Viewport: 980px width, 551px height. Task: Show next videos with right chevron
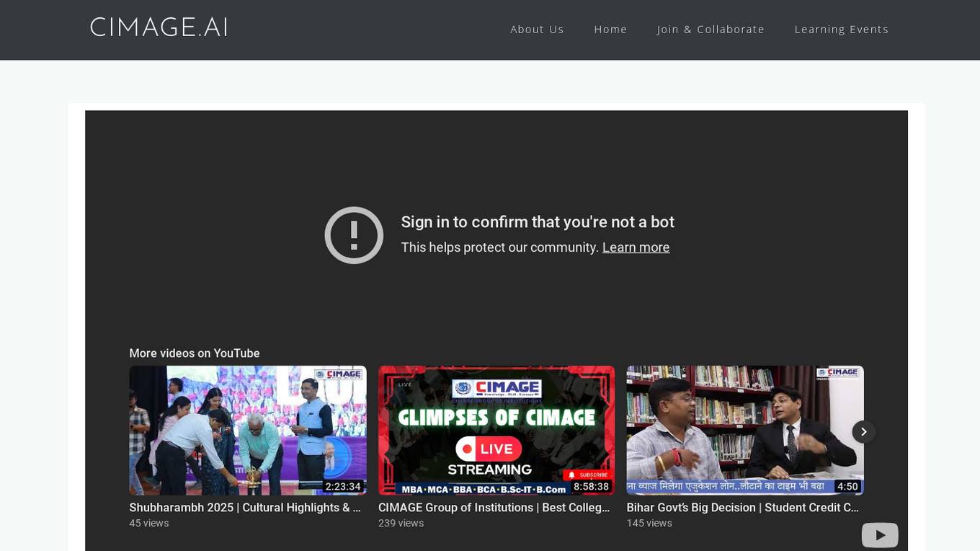click(863, 431)
